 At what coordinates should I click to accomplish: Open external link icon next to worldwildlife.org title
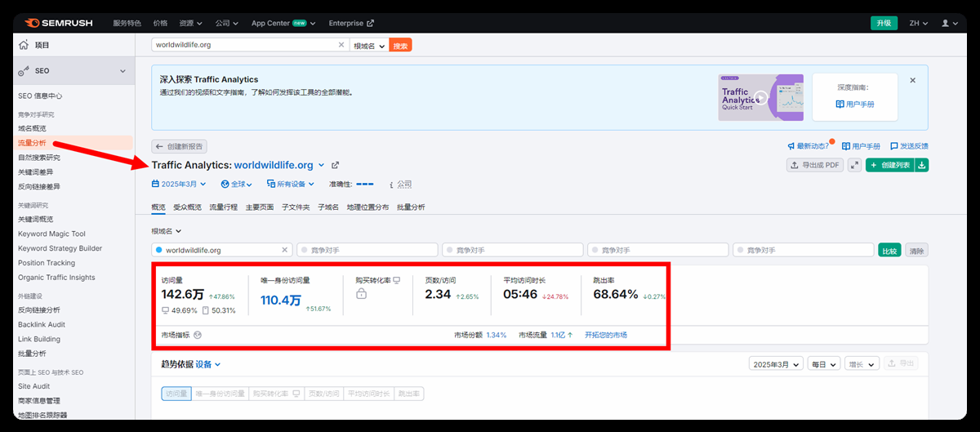(335, 165)
